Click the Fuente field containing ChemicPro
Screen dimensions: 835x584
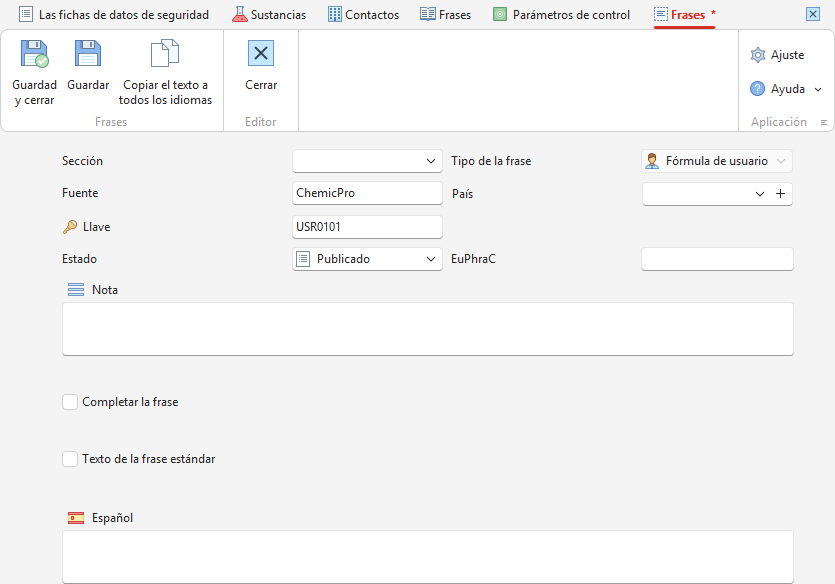click(x=367, y=193)
